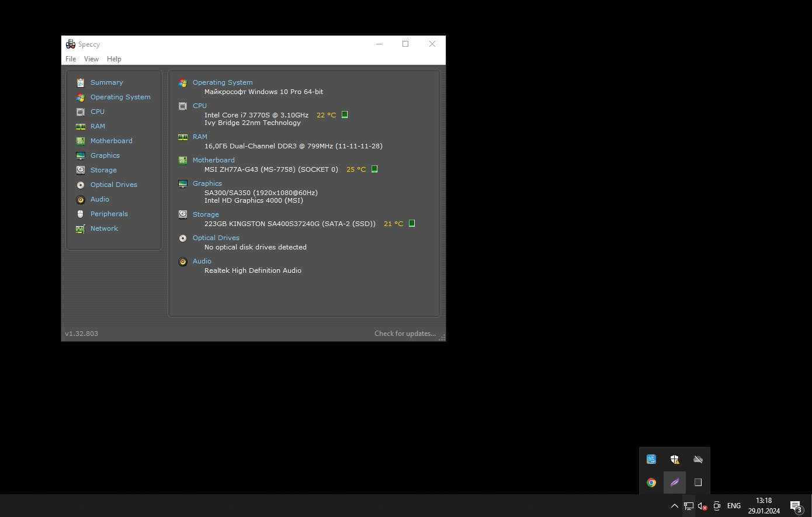Click the muted volume tray icon
This screenshot has width=812, height=517.
[703, 506]
